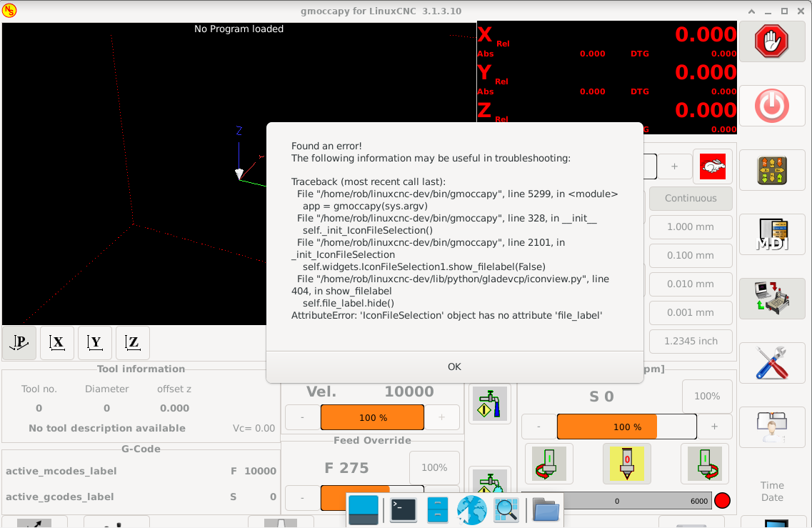
Task: Click the 'F 275' feed readout
Action: [346, 469]
